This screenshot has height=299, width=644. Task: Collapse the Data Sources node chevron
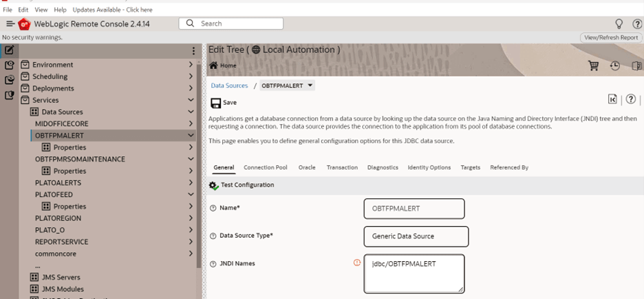[191, 112]
